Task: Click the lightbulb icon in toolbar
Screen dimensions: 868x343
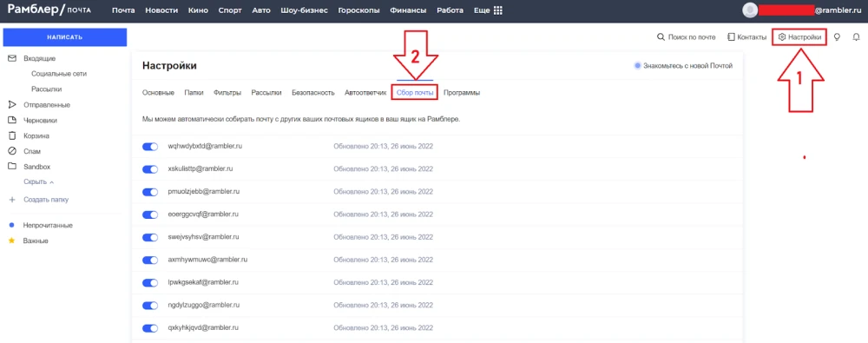Action: [838, 37]
